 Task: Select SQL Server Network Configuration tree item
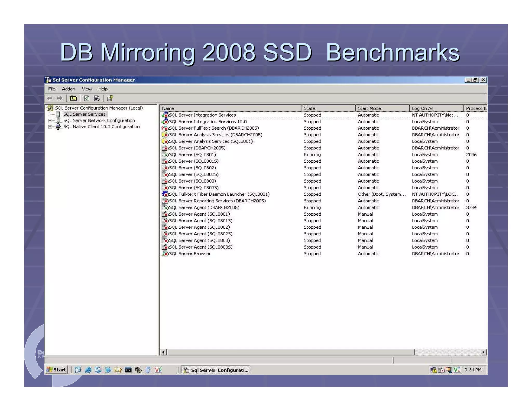point(99,120)
